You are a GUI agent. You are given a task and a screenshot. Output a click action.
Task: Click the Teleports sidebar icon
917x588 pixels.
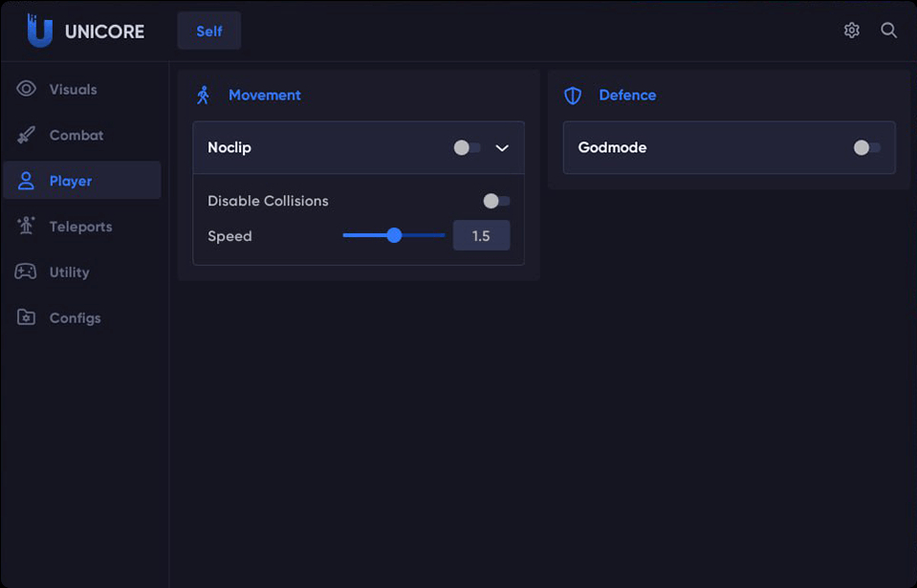(x=27, y=226)
